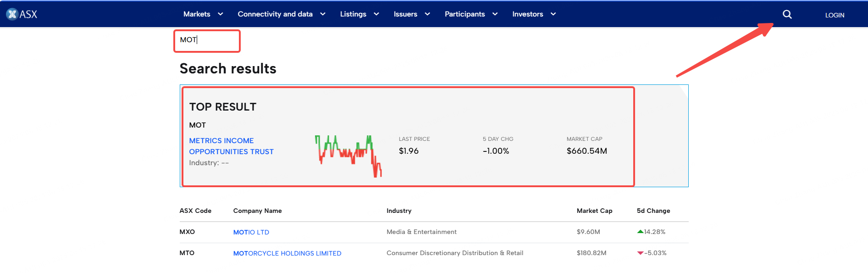Viewport: 868px width, 273px height.
Task: Click the Market Cap column header
Action: pyautogui.click(x=594, y=211)
